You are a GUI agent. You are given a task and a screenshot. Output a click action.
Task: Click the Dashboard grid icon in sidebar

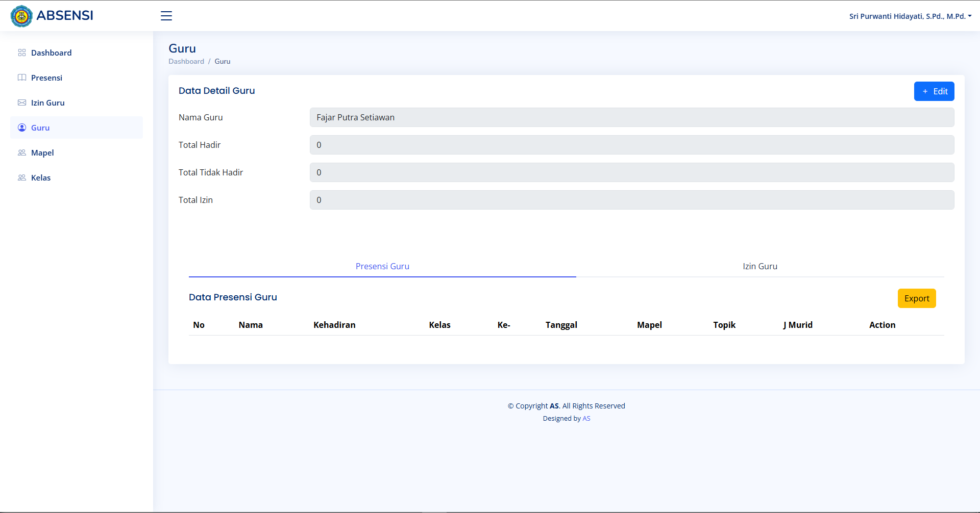pyautogui.click(x=22, y=53)
